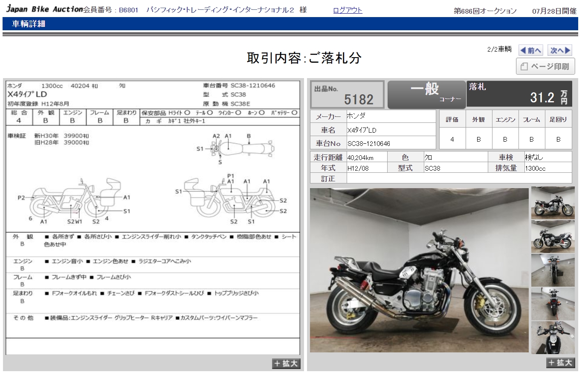The width and height of the screenshot is (588, 375).
Task: Select the third thumbnail, front bike view
Action: (x=553, y=270)
